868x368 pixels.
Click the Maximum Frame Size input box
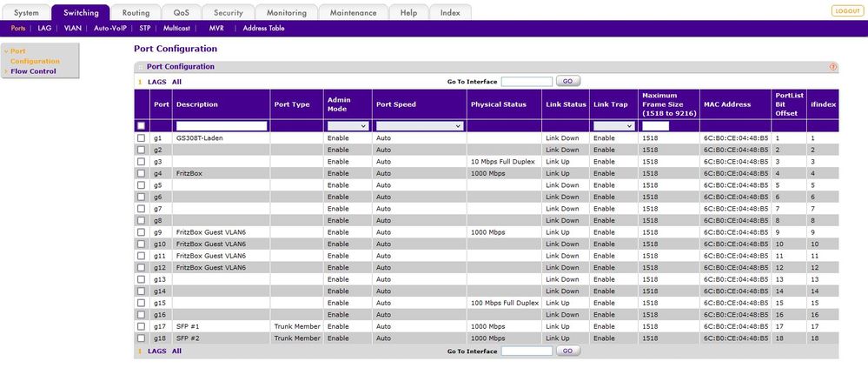click(655, 126)
